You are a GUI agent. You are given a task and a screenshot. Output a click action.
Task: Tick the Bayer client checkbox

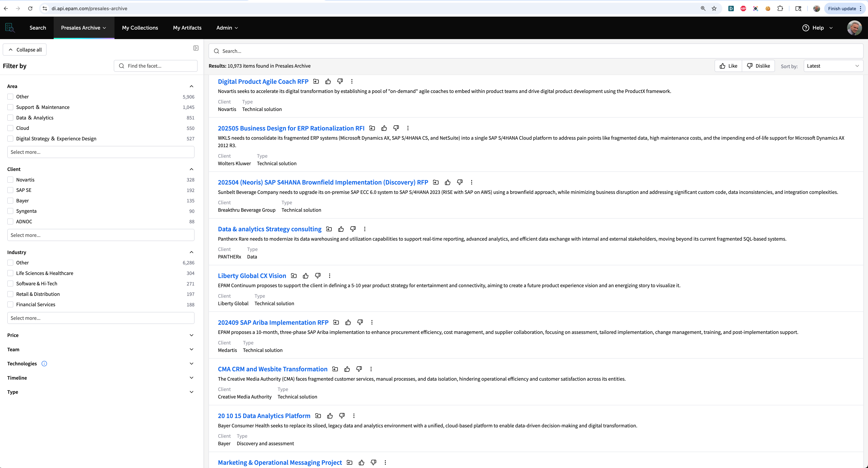click(10, 201)
